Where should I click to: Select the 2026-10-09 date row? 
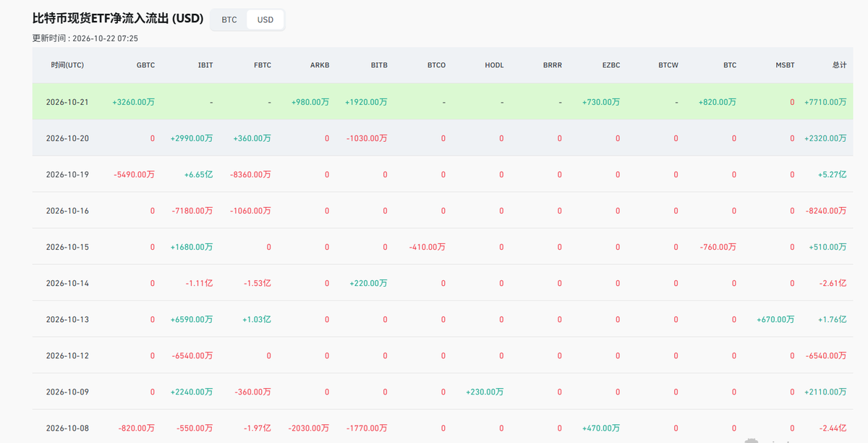point(442,392)
